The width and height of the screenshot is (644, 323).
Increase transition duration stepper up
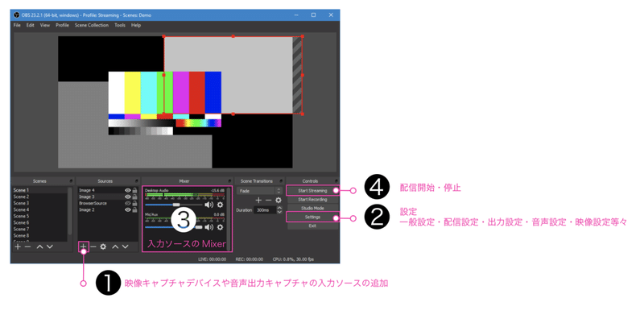pos(279,208)
